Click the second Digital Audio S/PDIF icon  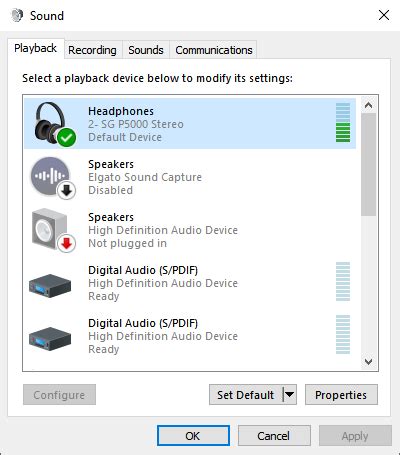[50, 339]
